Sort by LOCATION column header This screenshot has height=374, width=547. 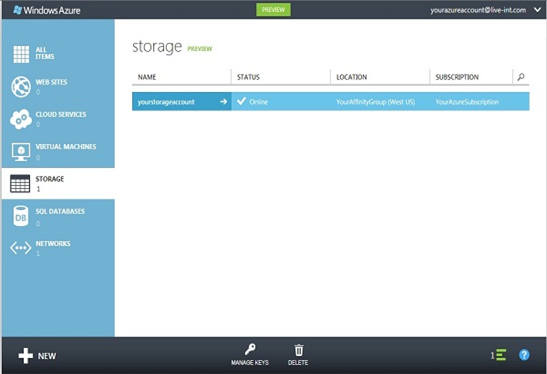coord(352,77)
